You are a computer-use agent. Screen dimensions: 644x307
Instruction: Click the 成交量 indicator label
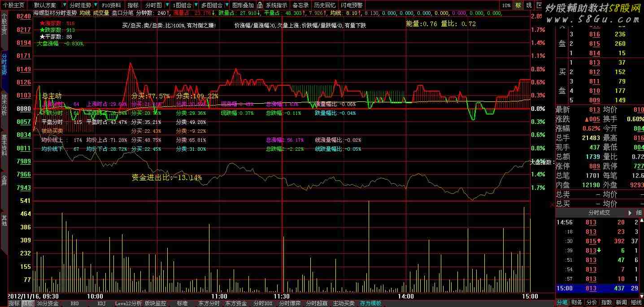pyautogui.click(x=101, y=13)
